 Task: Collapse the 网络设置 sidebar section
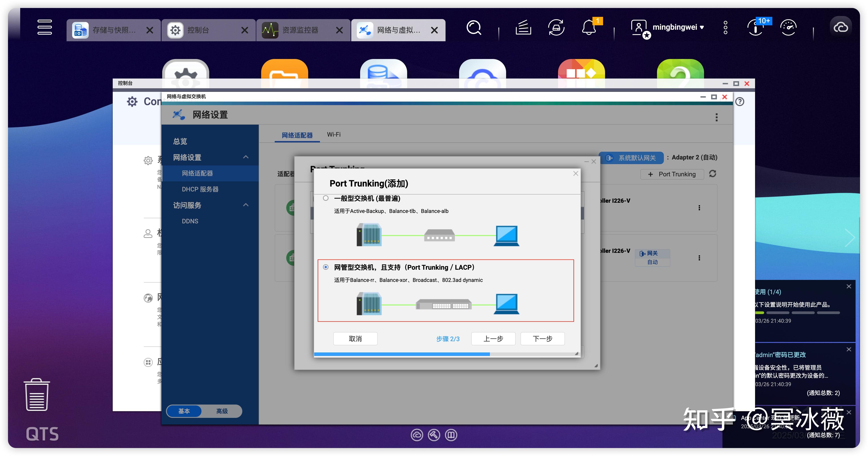(246, 157)
